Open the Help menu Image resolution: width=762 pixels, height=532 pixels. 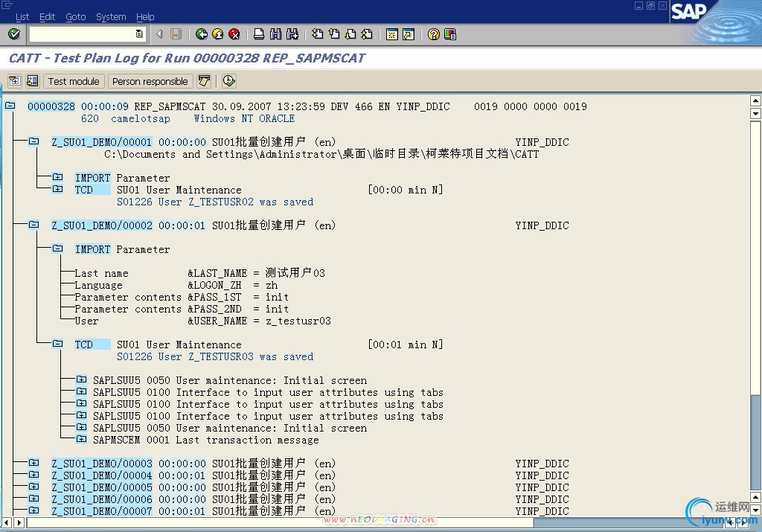pyautogui.click(x=145, y=16)
